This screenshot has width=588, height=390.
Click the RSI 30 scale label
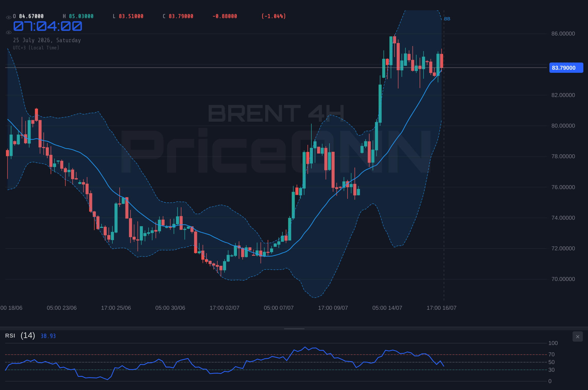point(551,370)
